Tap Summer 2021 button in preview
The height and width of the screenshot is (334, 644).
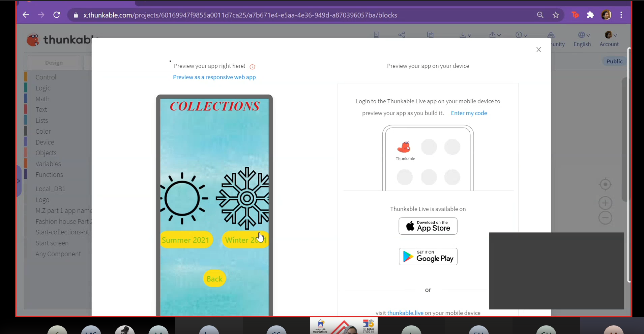[x=186, y=240]
